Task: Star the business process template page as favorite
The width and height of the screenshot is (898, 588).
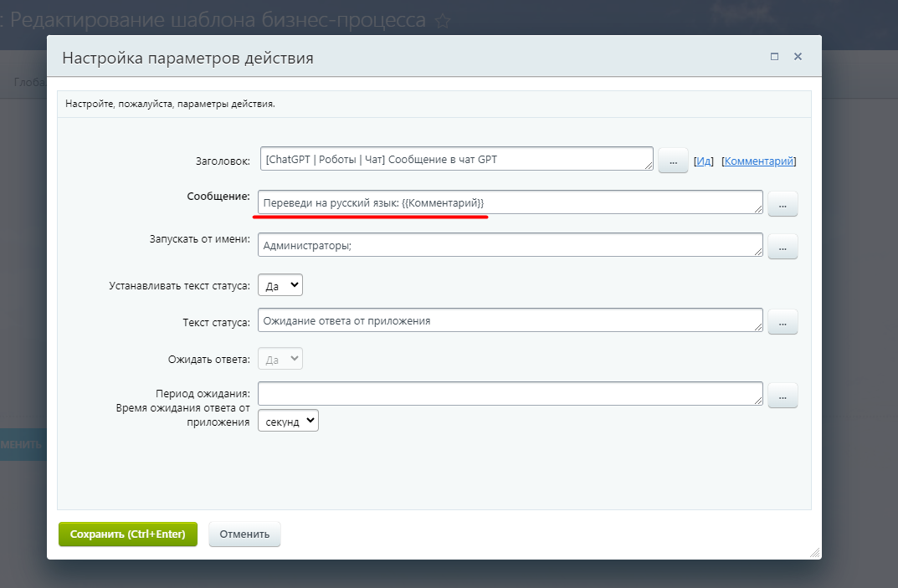Action: tap(444, 21)
